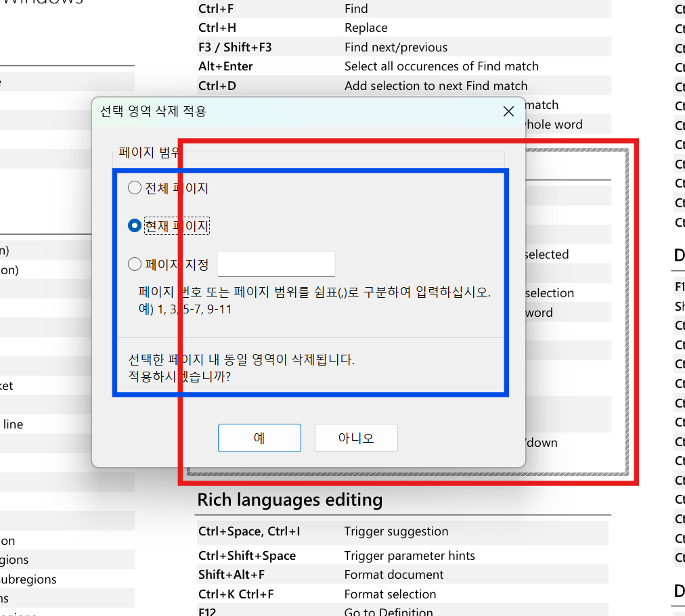This screenshot has width=685, height=616.
Task: Close the 선택 영역 삭제 적용 dialog
Action: [508, 112]
